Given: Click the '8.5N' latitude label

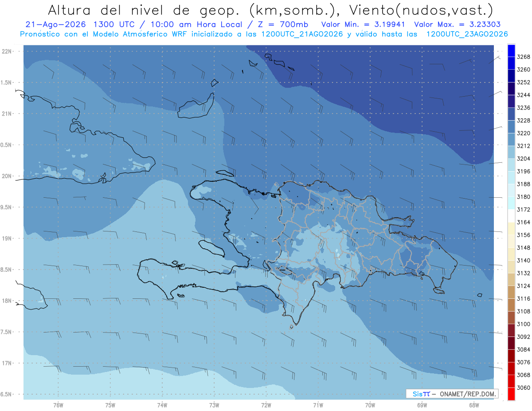Looking at the screenshot, I should pos(5,270).
